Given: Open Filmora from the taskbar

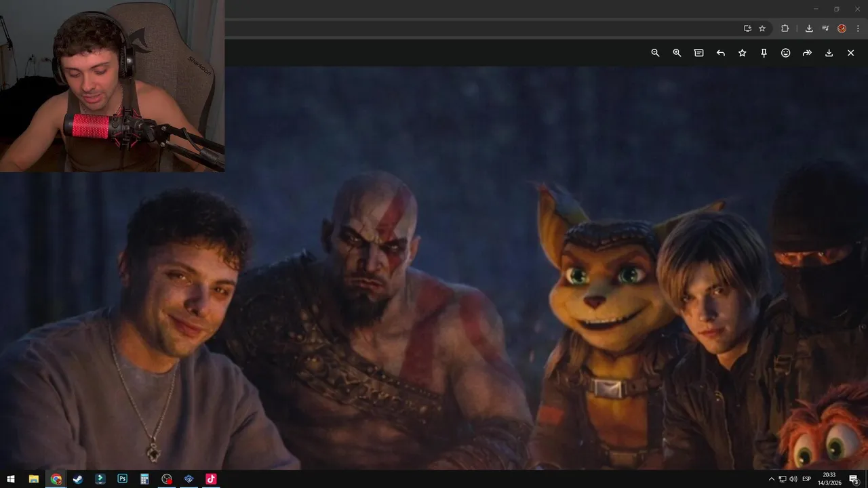Looking at the screenshot, I should pos(100,479).
